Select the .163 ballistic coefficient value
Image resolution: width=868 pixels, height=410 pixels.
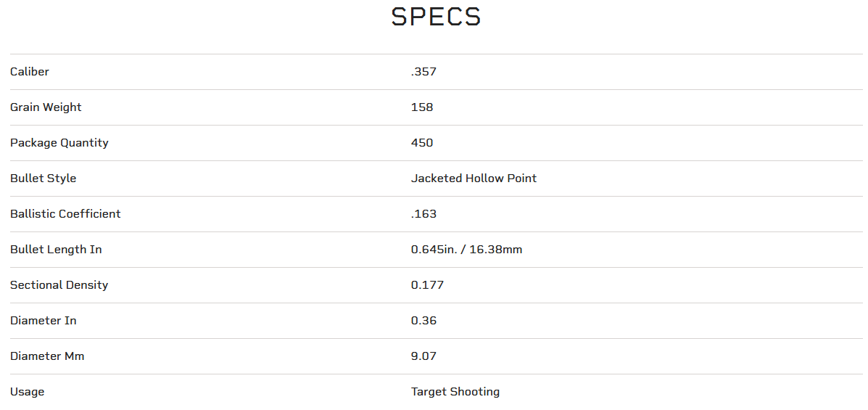(x=423, y=214)
